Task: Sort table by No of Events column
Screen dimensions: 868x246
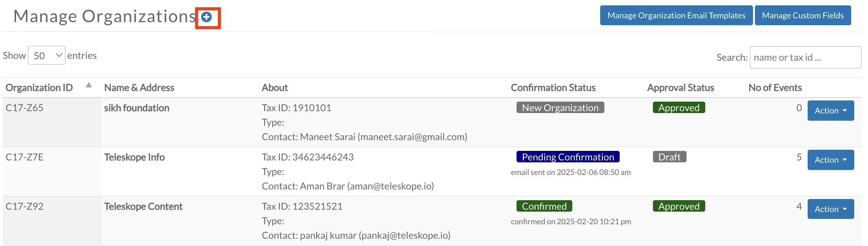Action: coord(775,88)
